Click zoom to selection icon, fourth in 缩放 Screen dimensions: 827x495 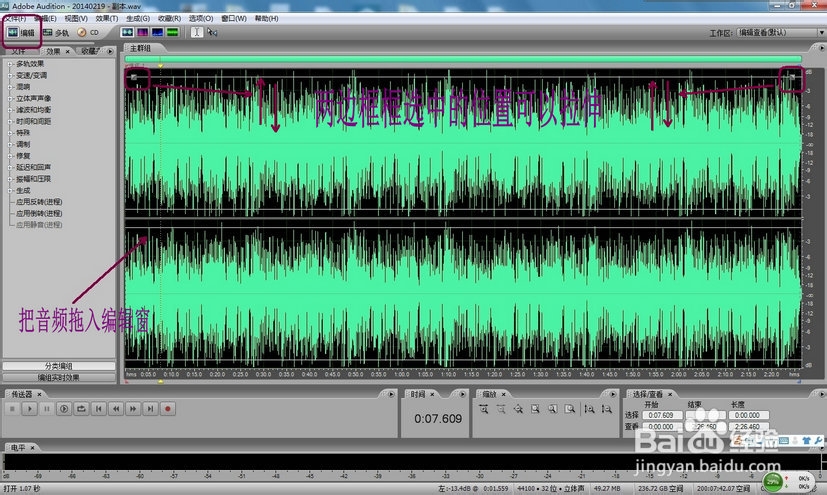click(535, 409)
